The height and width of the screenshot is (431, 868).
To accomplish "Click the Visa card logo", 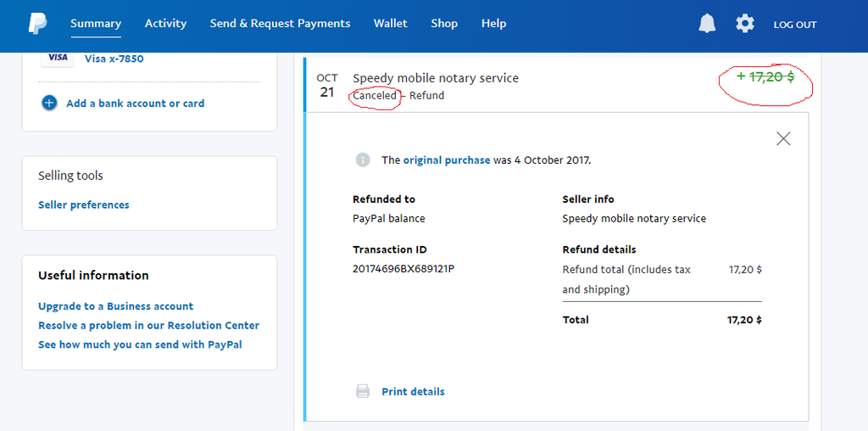I will (x=58, y=58).
